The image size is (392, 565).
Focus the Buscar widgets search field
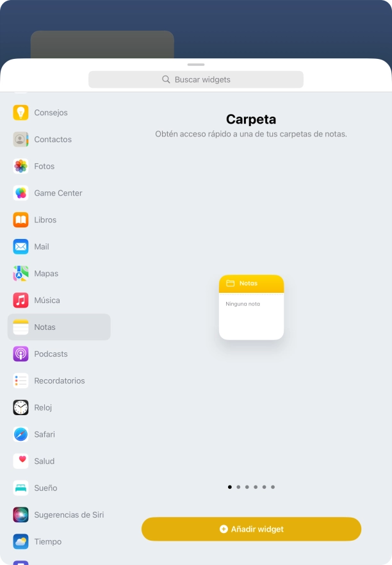coord(195,79)
